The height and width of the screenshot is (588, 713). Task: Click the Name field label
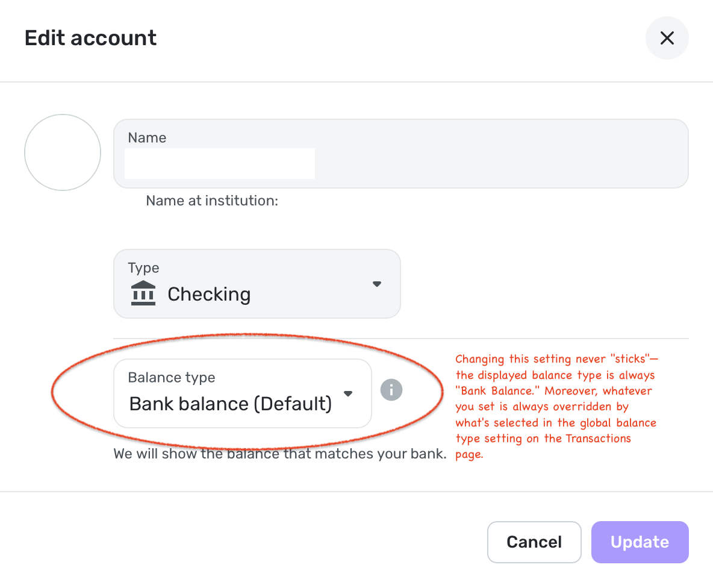click(x=147, y=138)
